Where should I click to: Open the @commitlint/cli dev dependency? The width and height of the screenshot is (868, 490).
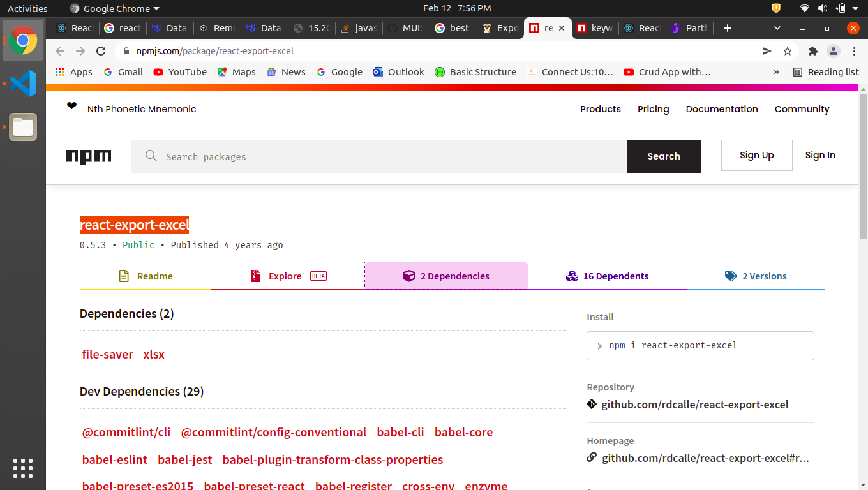[x=126, y=433]
